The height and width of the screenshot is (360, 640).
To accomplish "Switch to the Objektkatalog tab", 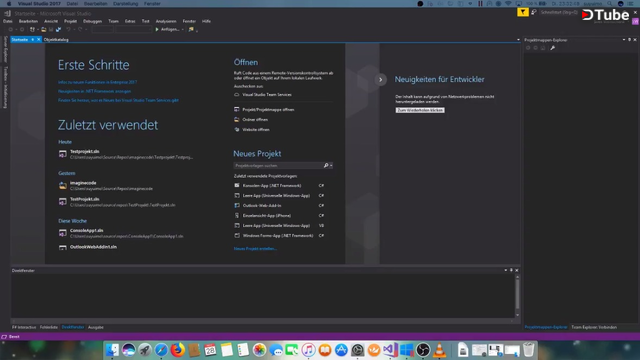I will click(x=56, y=40).
